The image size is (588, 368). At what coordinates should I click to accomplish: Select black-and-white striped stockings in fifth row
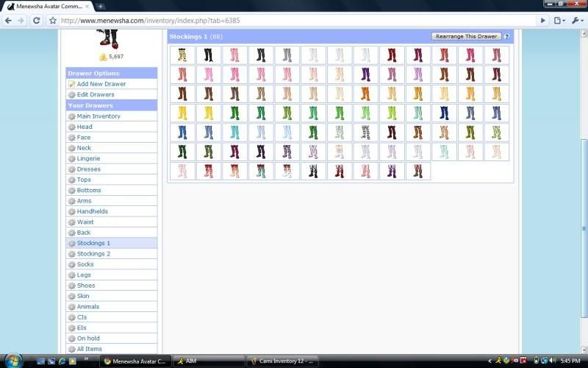click(x=365, y=132)
